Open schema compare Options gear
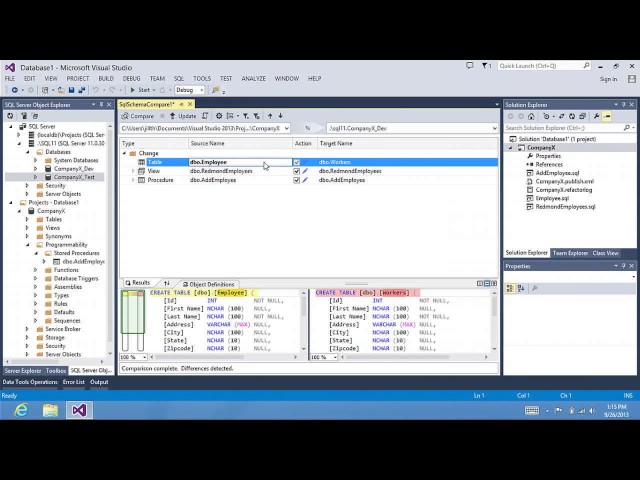 tap(219, 116)
